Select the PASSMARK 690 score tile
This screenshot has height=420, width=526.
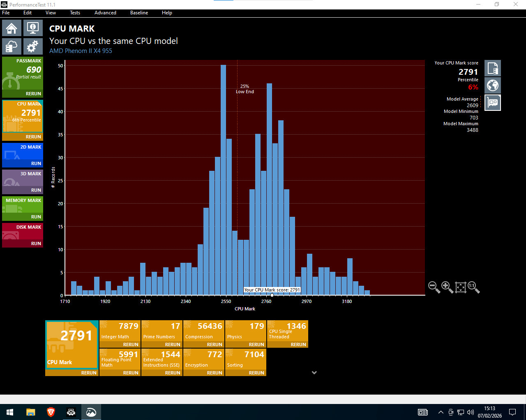(x=23, y=73)
